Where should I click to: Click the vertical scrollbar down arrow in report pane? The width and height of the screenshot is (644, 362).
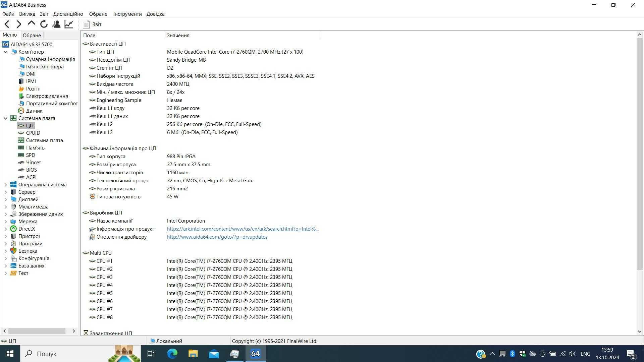[x=640, y=331]
